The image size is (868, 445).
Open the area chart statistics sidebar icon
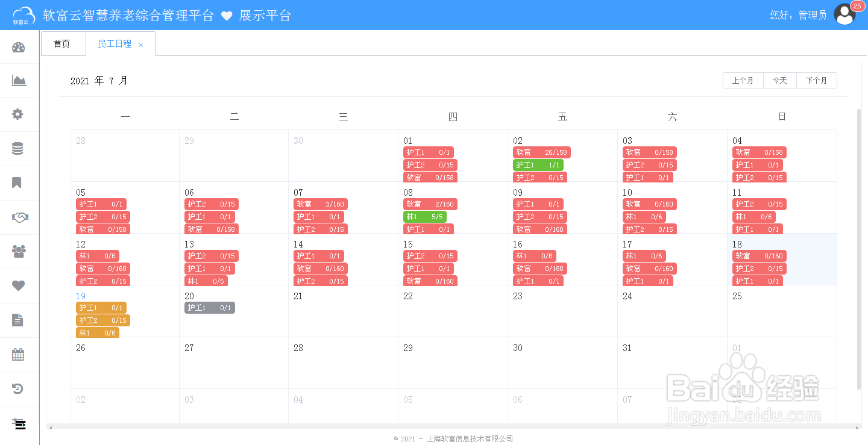click(x=19, y=80)
